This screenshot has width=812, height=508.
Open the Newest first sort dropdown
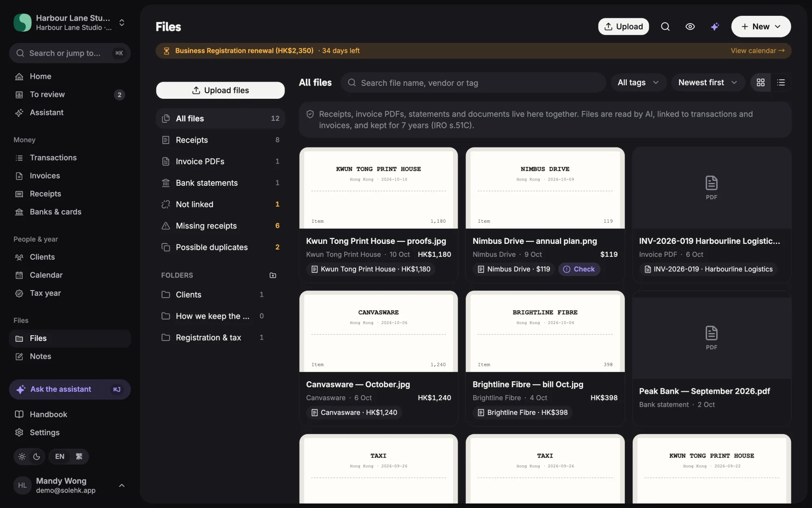click(x=708, y=82)
